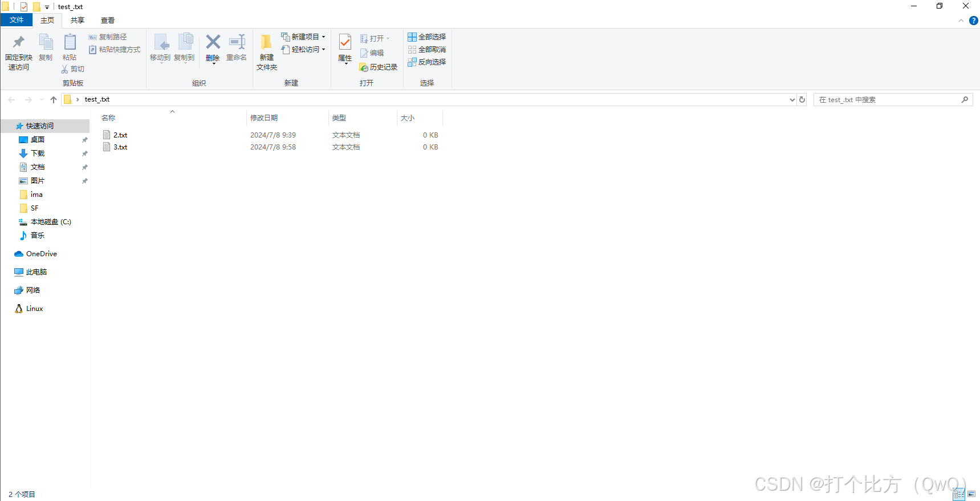Expand the New Item (新建项目) dropdown

pos(304,37)
